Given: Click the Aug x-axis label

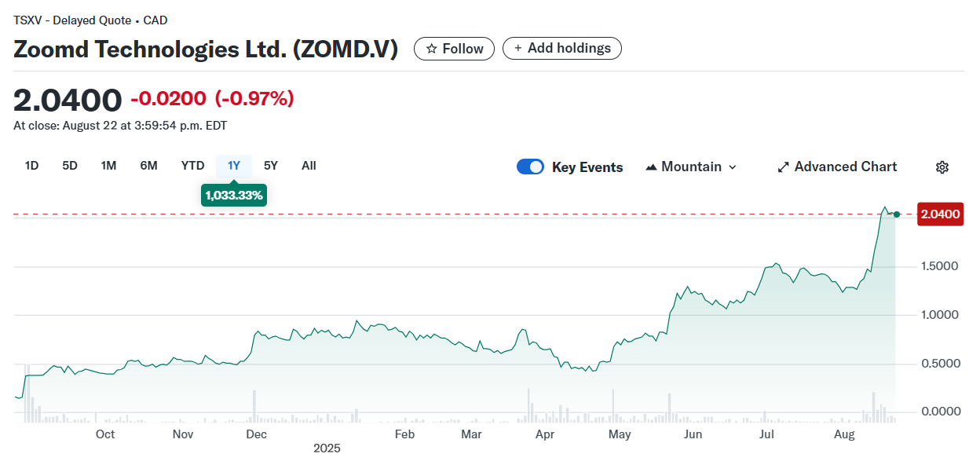Looking at the screenshot, I should click(x=844, y=434).
